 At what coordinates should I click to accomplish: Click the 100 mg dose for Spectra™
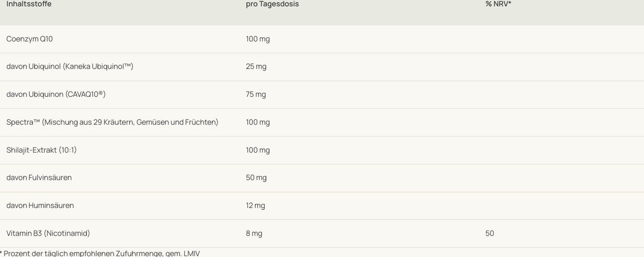[x=258, y=122]
